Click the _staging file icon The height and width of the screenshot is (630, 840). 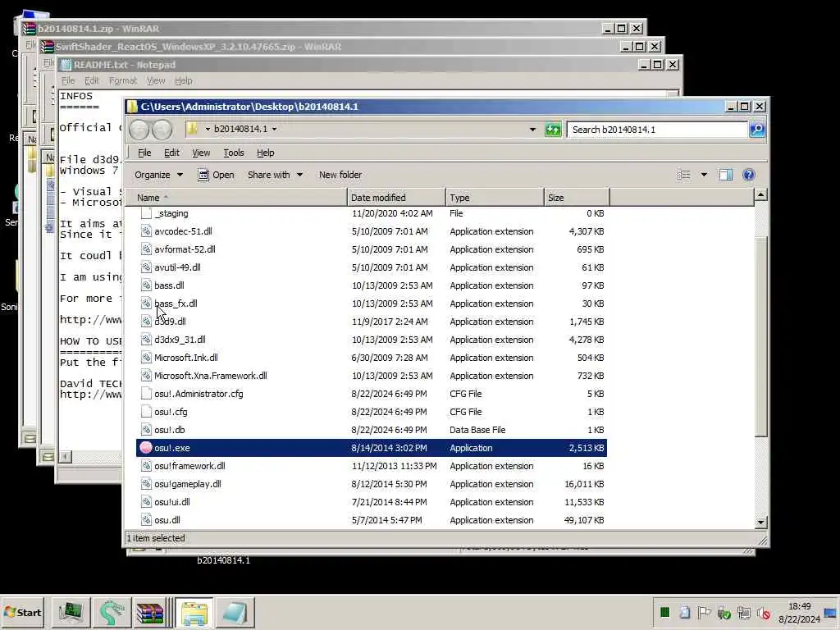tap(146, 213)
